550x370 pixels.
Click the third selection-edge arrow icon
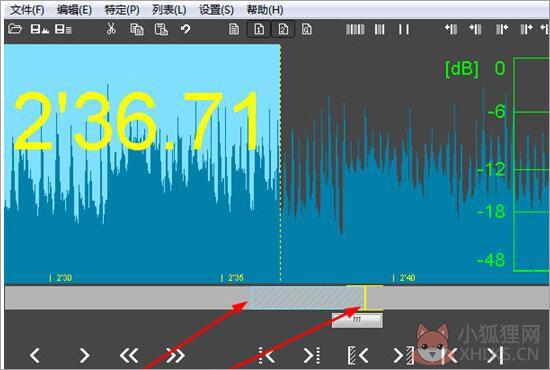502,29
